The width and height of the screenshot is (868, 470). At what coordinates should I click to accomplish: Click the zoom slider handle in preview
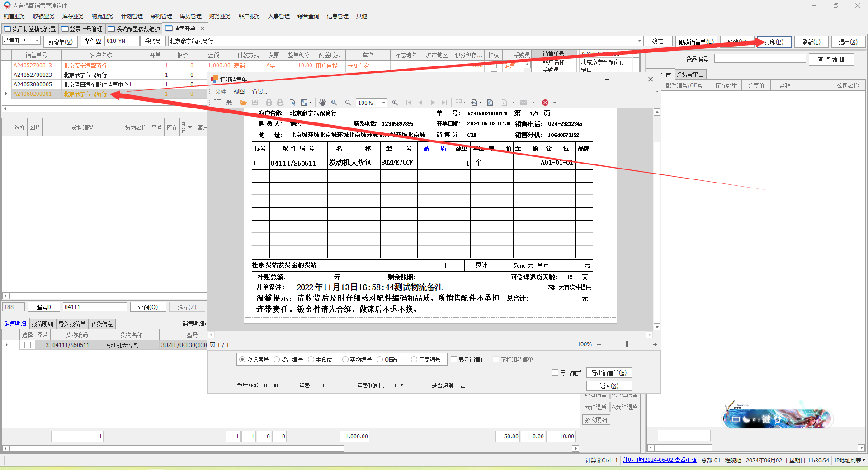point(627,344)
